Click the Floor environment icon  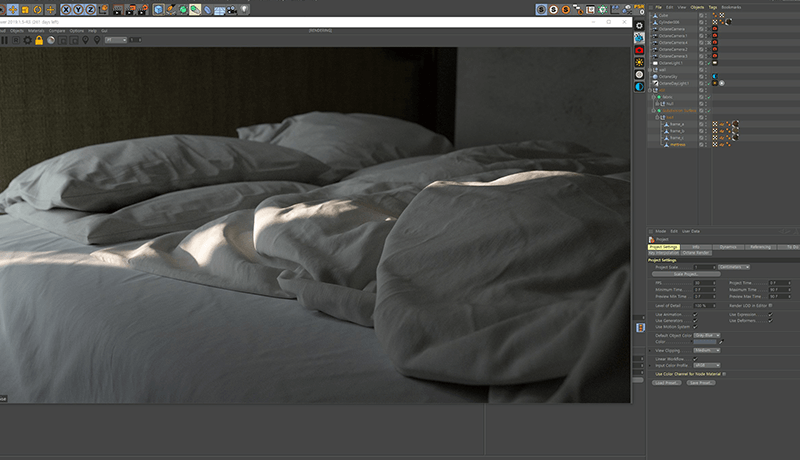click(x=219, y=9)
